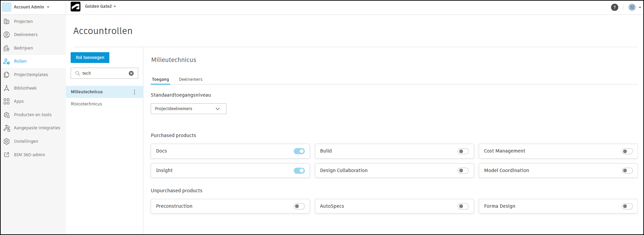This screenshot has width=644, height=235.
Task: Click the Rol toevoegen button
Action: point(90,58)
